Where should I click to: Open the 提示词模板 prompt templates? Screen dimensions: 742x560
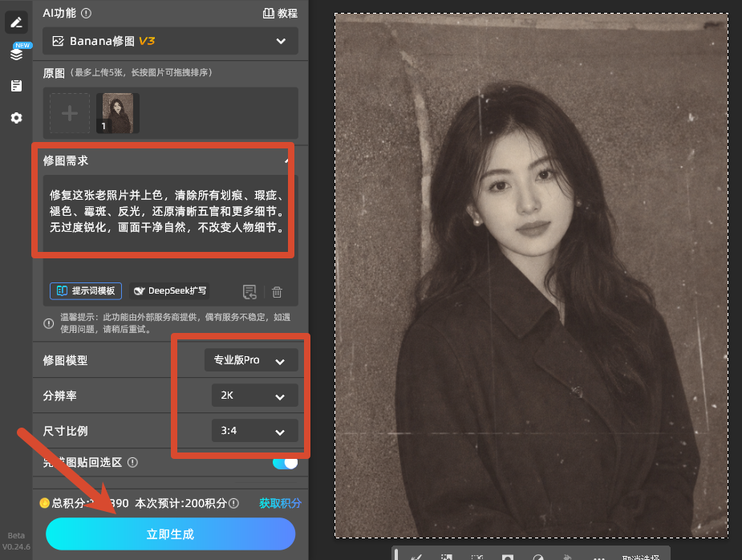(86, 290)
